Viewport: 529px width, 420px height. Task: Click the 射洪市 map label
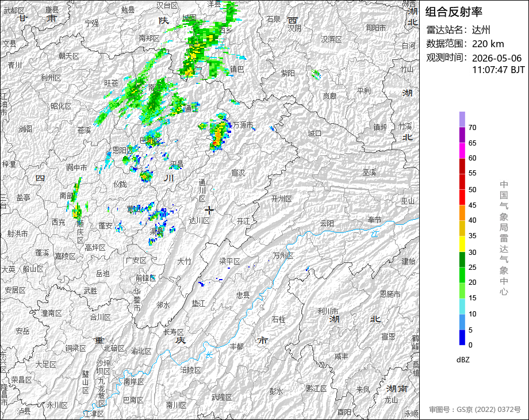[18, 233]
